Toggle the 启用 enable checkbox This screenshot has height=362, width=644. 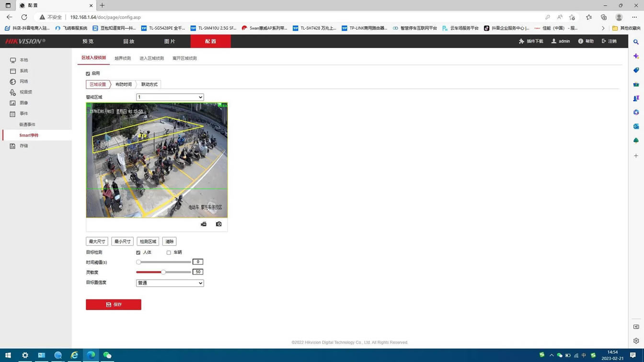click(88, 74)
